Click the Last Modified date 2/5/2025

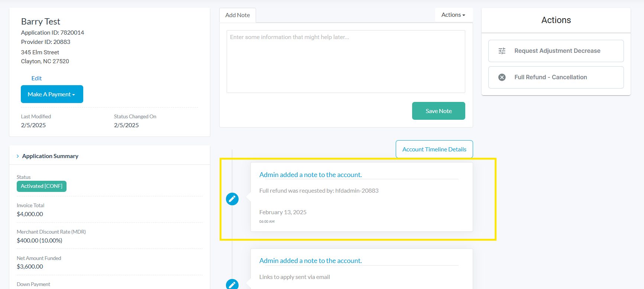(x=33, y=125)
